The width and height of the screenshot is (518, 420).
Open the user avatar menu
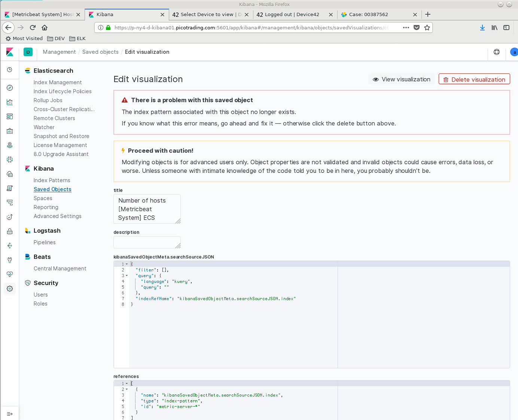tap(514, 52)
